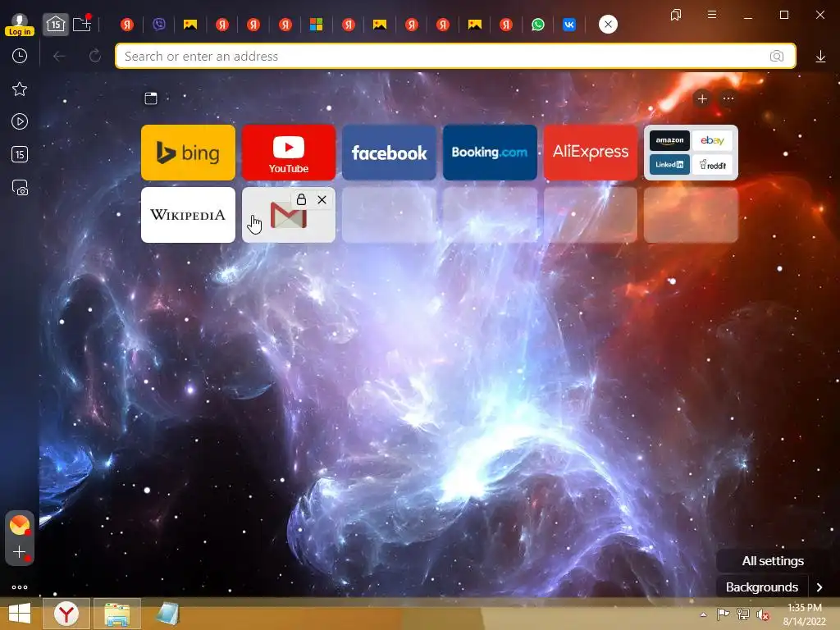This screenshot has height=630, width=840.
Task: Open the Yandex Mail icon in the sidebar
Action: [20, 524]
